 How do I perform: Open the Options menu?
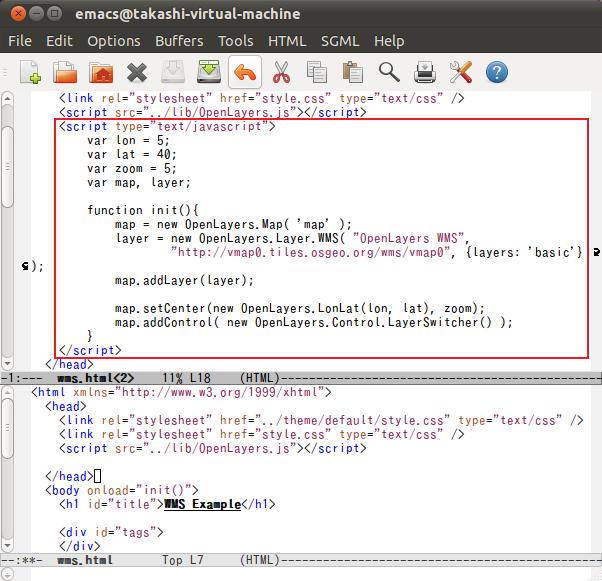click(x=114, y=41)
